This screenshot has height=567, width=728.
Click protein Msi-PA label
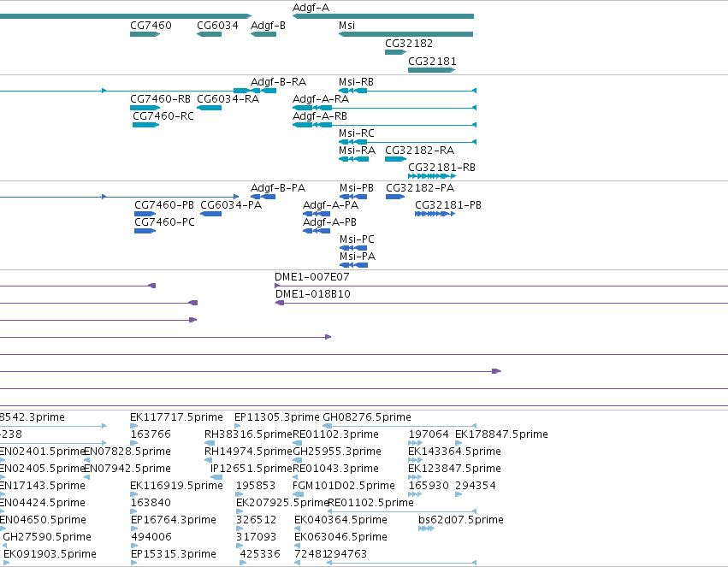(358, 257)
